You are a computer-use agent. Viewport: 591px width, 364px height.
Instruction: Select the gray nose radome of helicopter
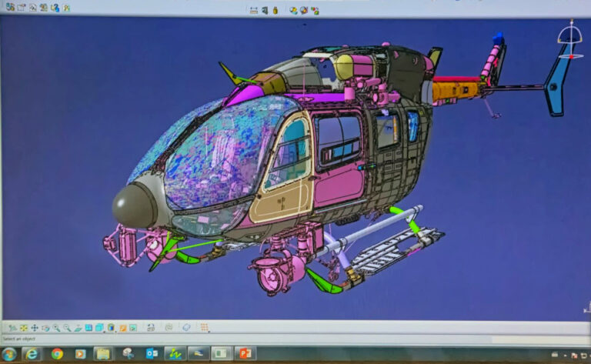(134, 205)
